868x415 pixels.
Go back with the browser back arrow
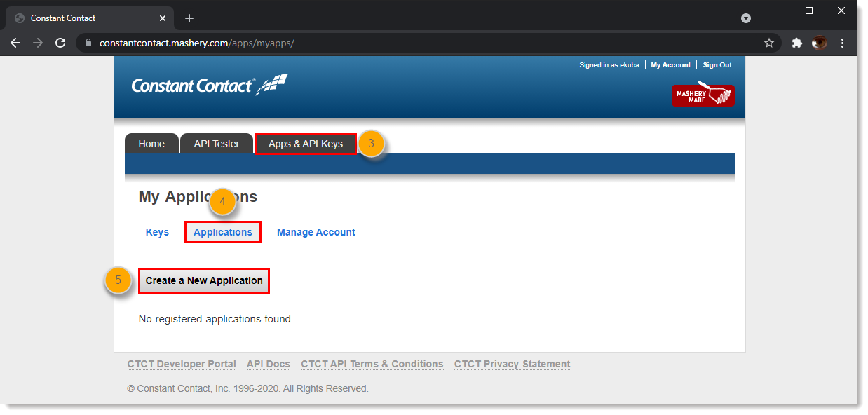[15, 43]
